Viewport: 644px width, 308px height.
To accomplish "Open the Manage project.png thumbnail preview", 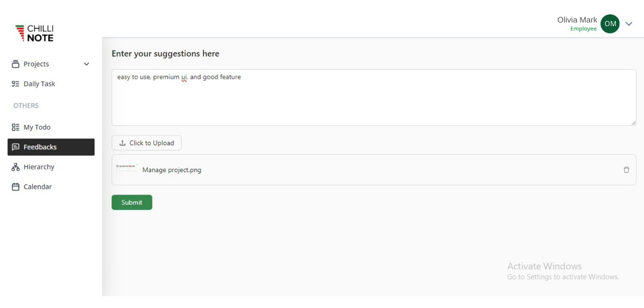I will point(126,169).
